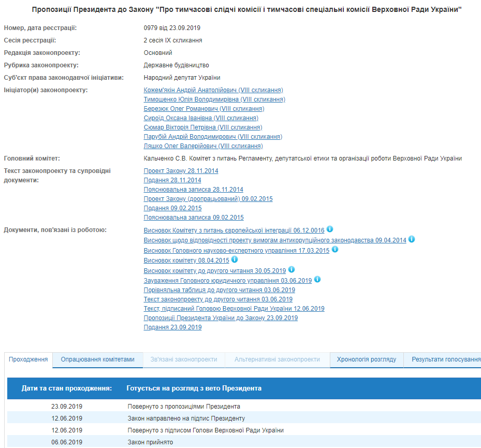Viewport: 481px width, 448px height.
Task: Click info icon next to anti-corruption compliance conclusion
Action: click(x=412, y=240)
